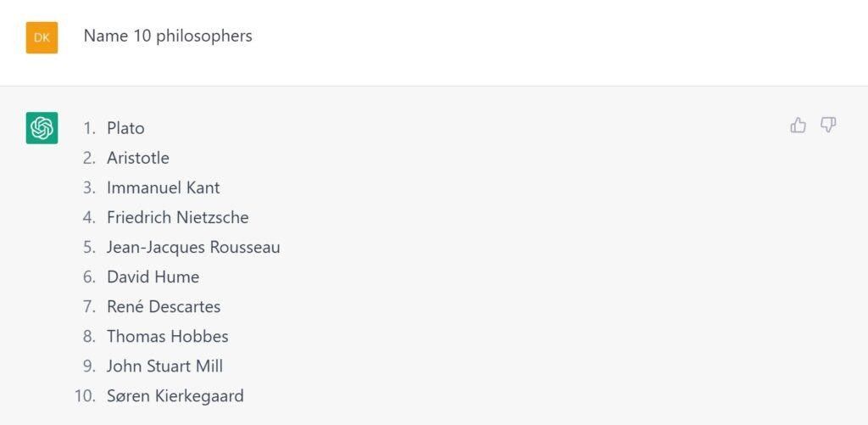Click the green ChatGPT logo avatar

[x=42, y=128]
